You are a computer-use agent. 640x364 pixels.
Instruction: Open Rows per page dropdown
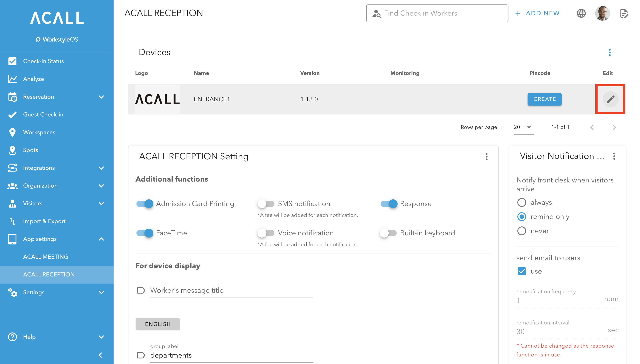tap(524, 127)
